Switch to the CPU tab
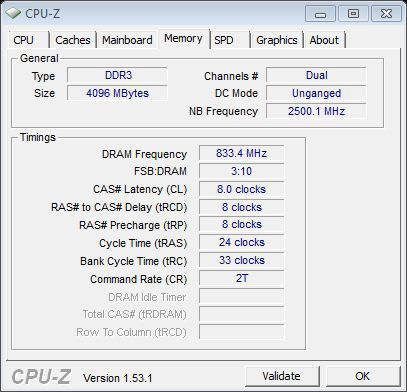The width and height of the screenshot is (407, 392). coord(28,40)
